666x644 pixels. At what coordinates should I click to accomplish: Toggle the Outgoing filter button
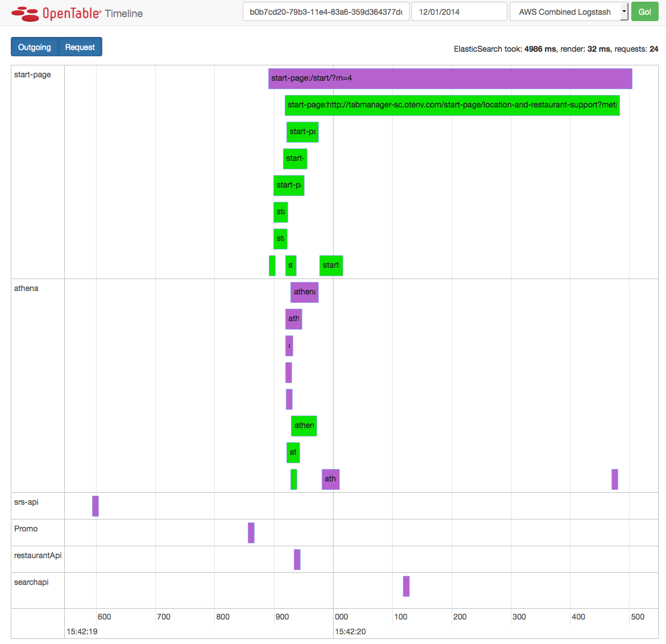[35, 47]
